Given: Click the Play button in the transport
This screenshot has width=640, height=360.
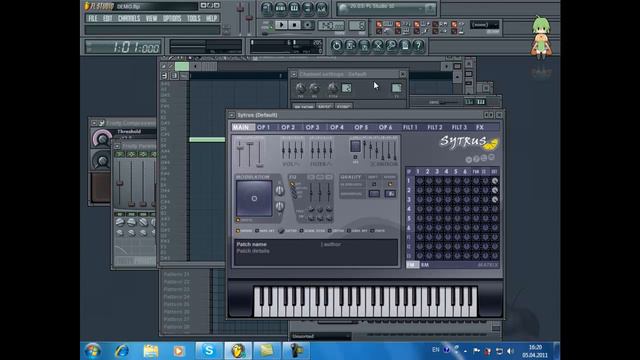Looking at the screenshot, I should (281, 25).
